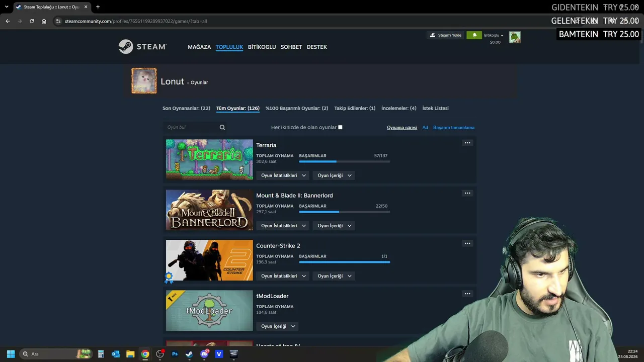
Task: Open the SOHBET menu item
Action: 291,47
